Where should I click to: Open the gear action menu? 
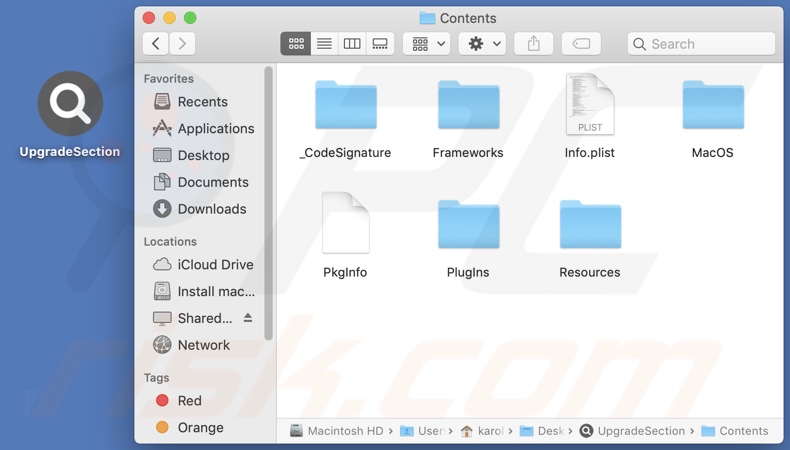pos(483,44)
